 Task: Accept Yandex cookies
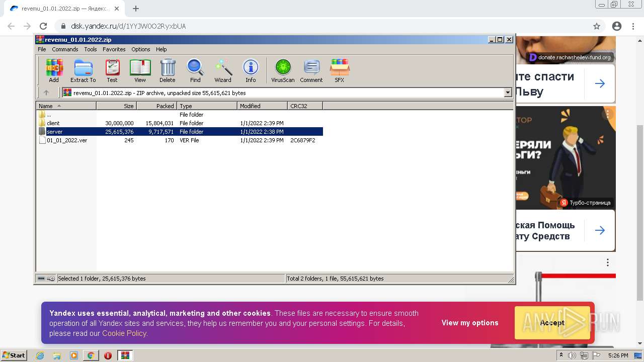tap(552, 323)
